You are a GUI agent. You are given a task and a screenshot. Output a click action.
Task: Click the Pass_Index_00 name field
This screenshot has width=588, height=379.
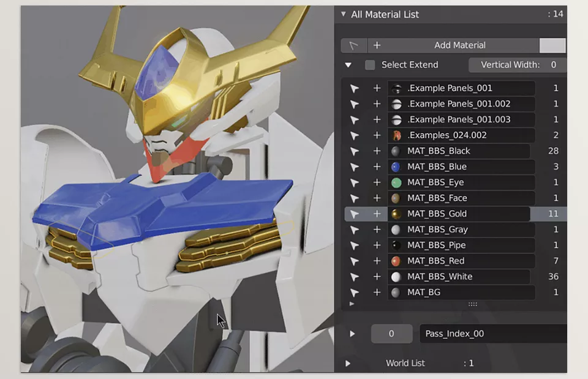point(493,334)
